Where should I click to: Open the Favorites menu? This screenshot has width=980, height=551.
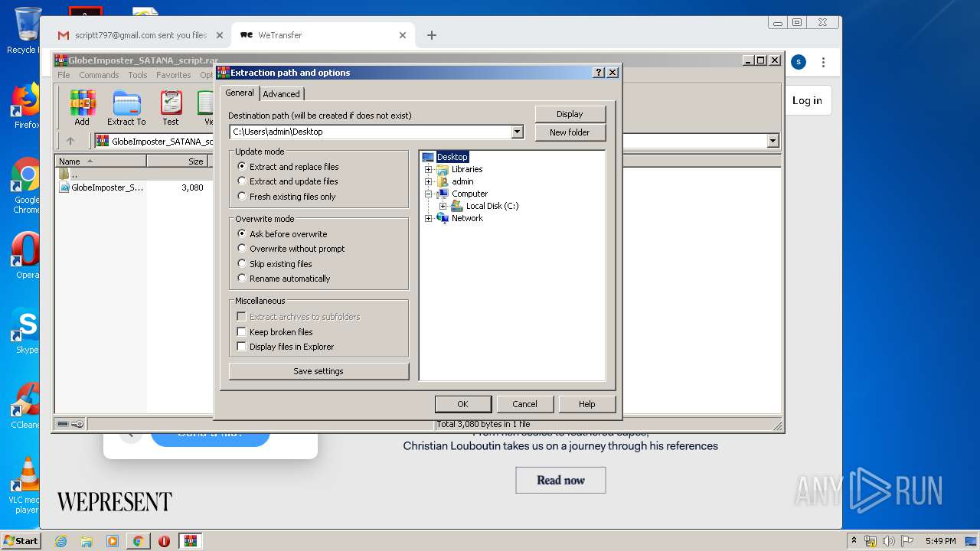coord(174,75)
